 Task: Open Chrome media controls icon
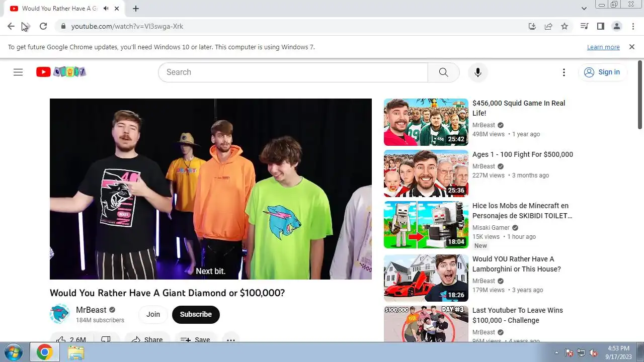coord(584,26)
